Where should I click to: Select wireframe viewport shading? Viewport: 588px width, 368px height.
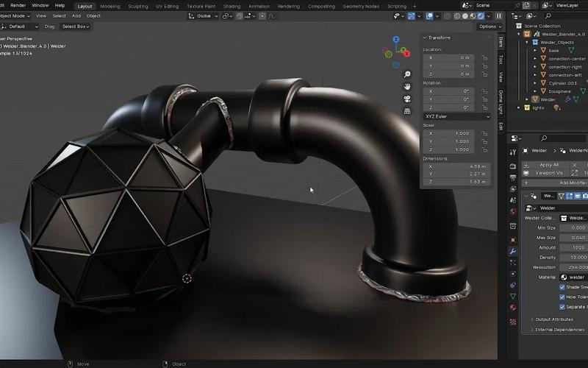click(457, 16)
